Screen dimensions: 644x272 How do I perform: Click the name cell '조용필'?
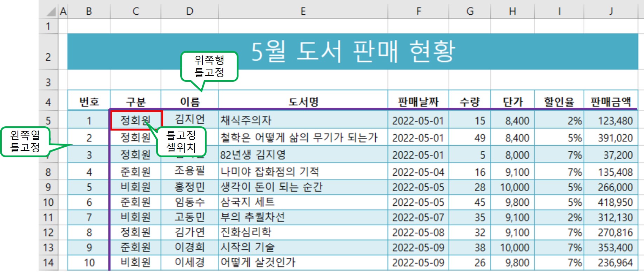pos(190,171)
